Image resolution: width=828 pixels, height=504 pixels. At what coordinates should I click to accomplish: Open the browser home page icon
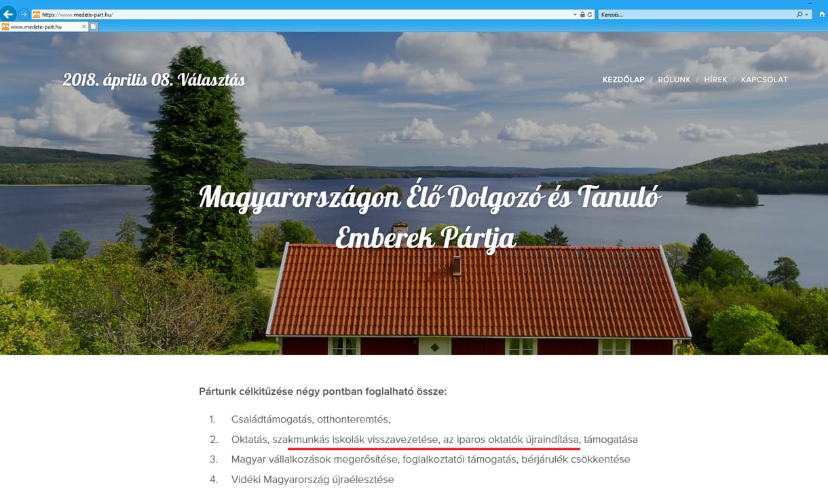click(x=822, y=14)
